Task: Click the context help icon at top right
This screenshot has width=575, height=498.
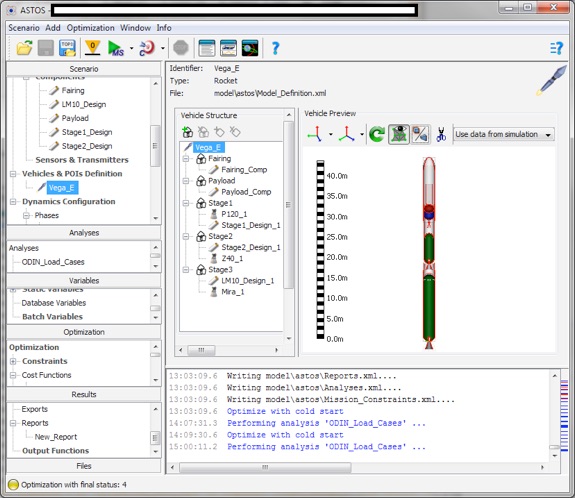Action: pos(557,48)
